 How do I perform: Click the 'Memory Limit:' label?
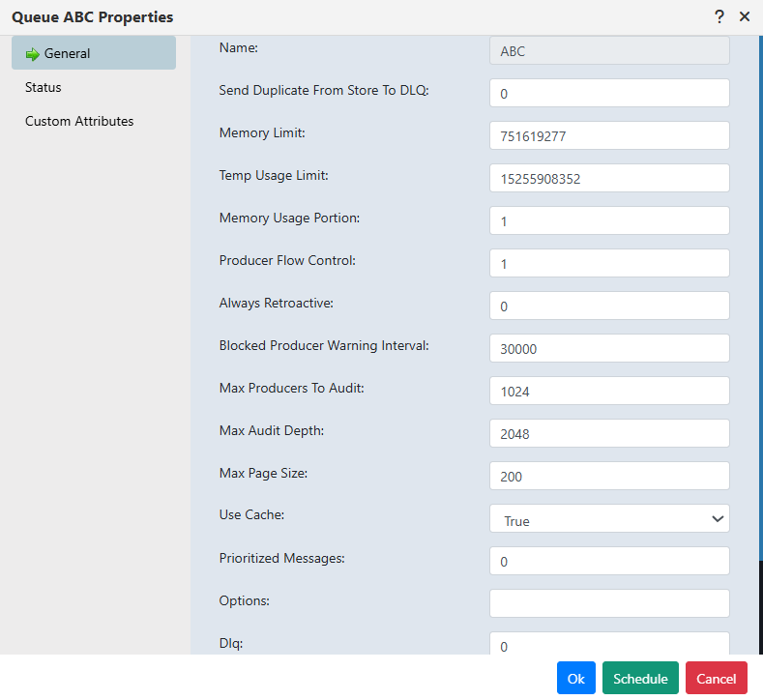[262, 132]
